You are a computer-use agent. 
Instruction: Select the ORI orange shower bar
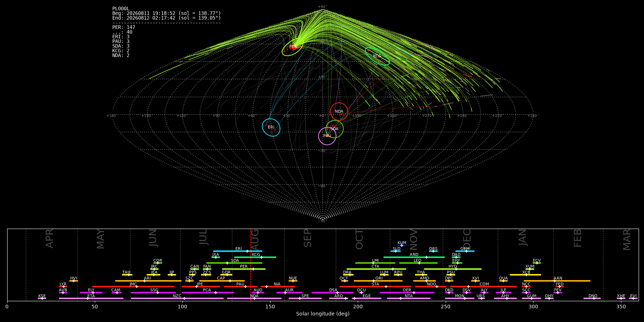pyautogui.click(x=378, y=281)
